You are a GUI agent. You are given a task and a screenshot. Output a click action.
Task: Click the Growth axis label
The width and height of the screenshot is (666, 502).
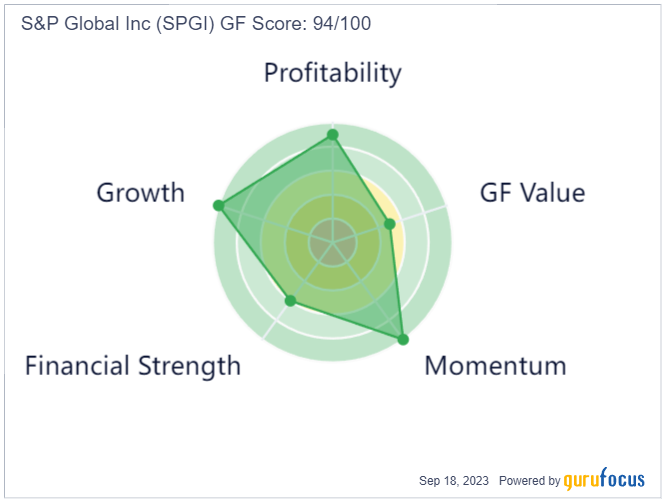pos(141,193)
